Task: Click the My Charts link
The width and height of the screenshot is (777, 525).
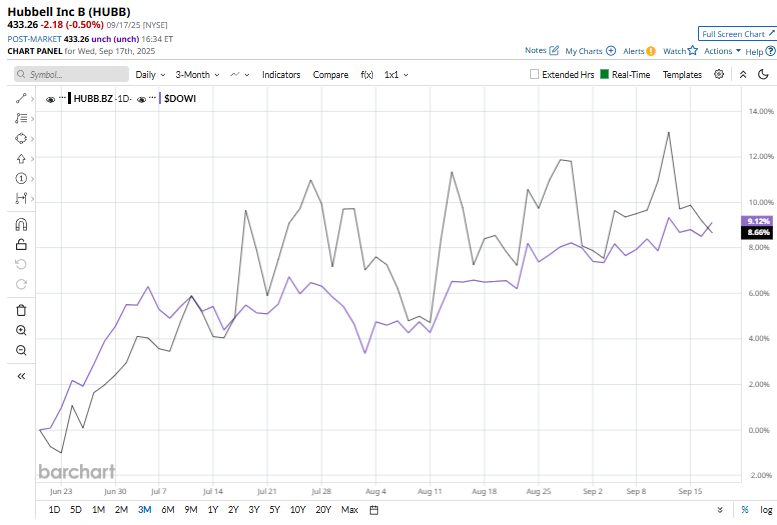Action: 584,51
